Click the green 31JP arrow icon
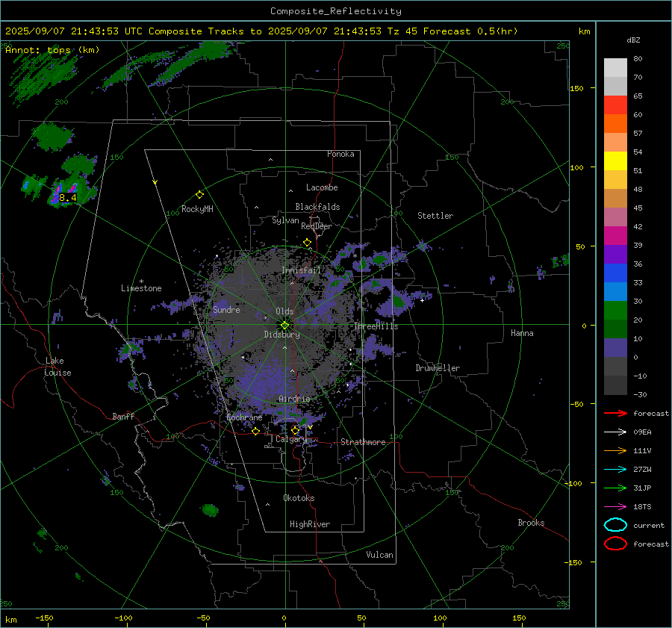The height and width of the screenshot is (628, 672). [x=615, y=488]
